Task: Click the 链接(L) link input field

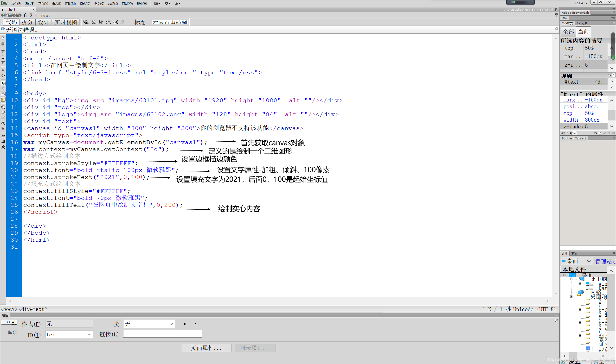Action: pyautogui.click(x=162, y=334)
